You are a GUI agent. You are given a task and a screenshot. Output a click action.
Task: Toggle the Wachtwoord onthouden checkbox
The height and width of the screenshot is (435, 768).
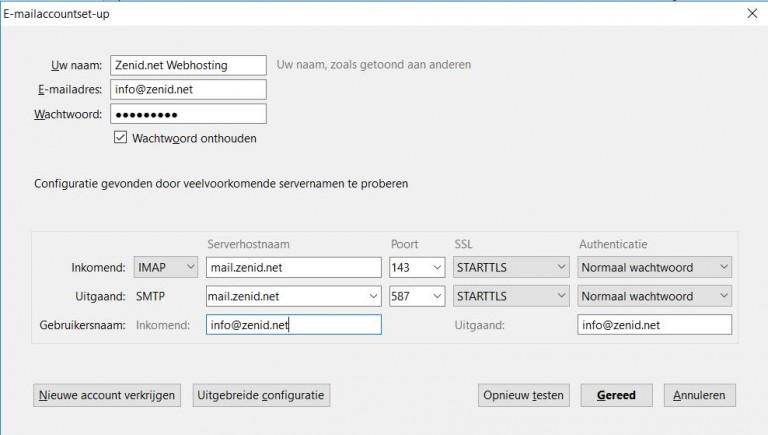click(x=120, y=138)
